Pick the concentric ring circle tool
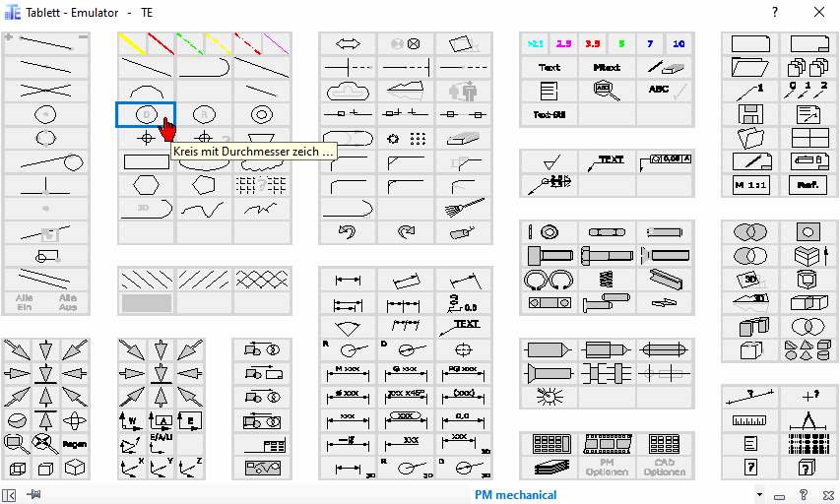This screenshot has width=840, height=504. point(261,114)
